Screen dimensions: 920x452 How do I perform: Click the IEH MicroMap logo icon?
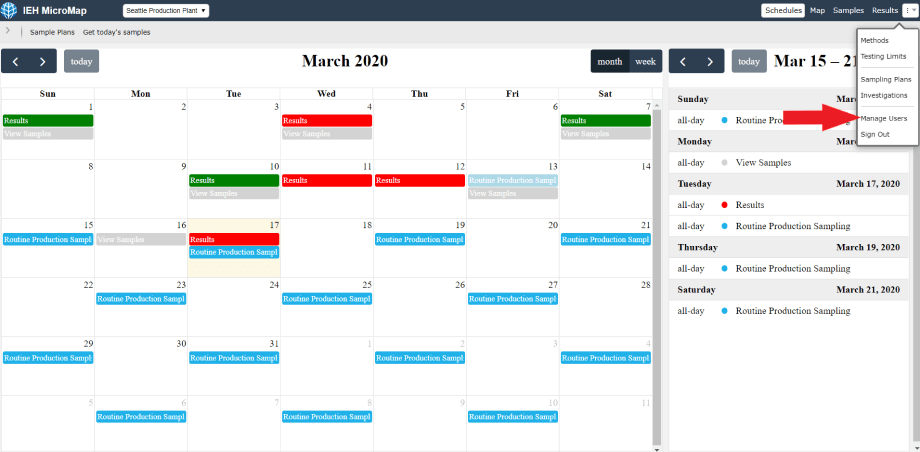10,10
